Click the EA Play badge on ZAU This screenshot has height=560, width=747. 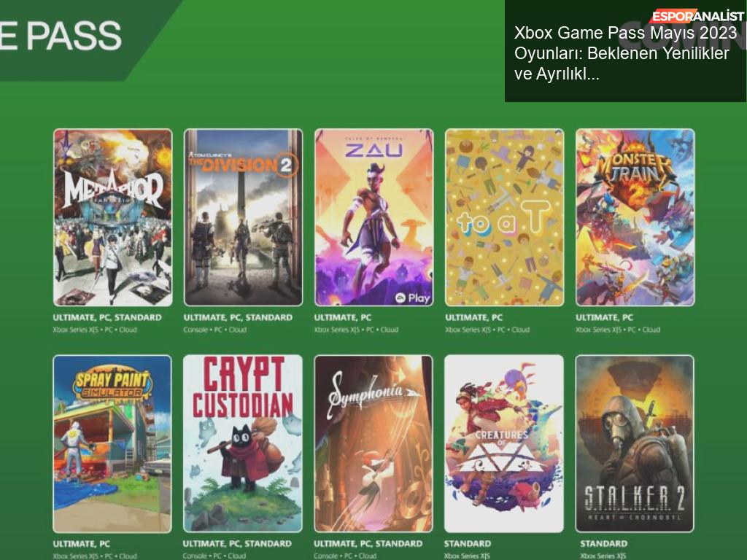tap(413, 298)
